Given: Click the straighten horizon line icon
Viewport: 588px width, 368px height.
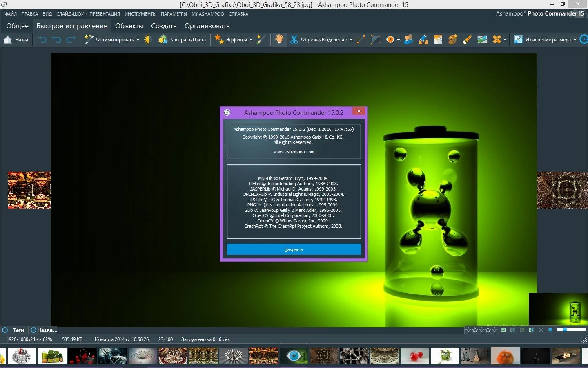Looking at the screenshot, I should (361, 40).
